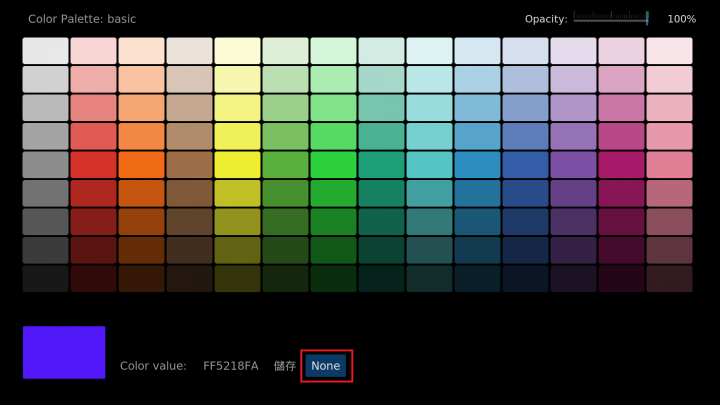
Task: Pick the vivid purple swatch
Action: point(573,164)
